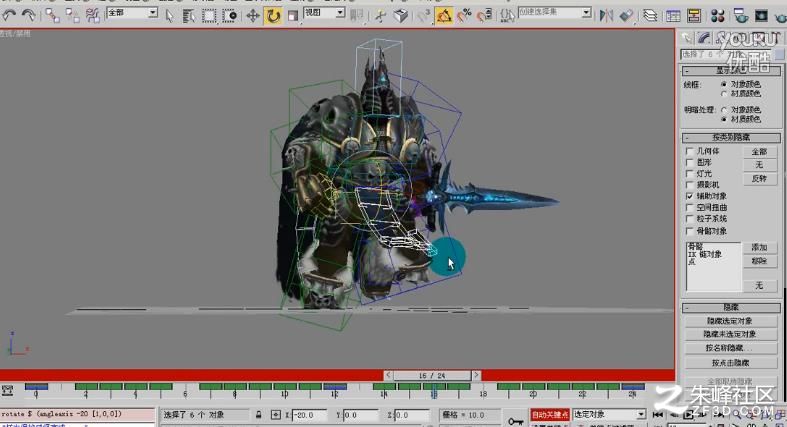Open the Layer Manager icon
787x427 pixels.
[650, 16]
